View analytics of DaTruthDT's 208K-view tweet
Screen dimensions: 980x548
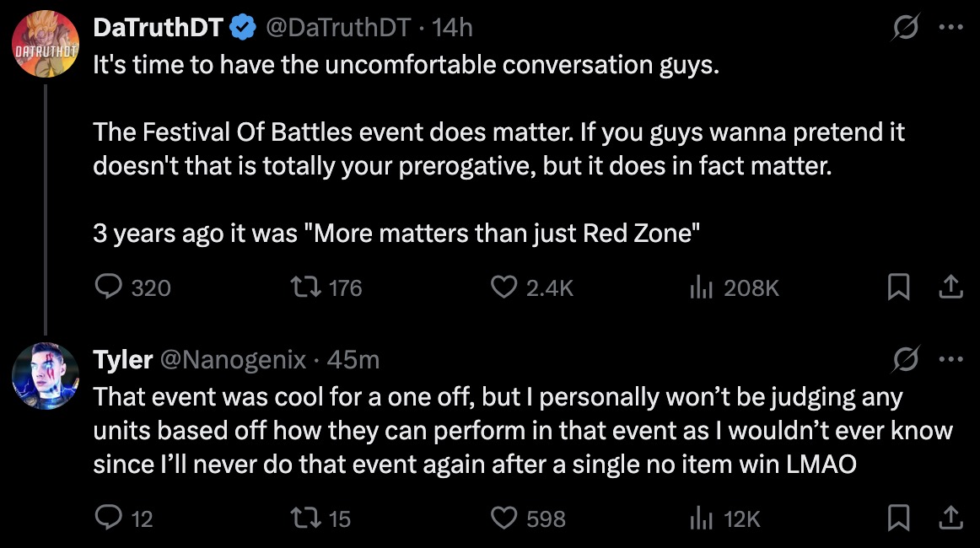click(702, 288)
